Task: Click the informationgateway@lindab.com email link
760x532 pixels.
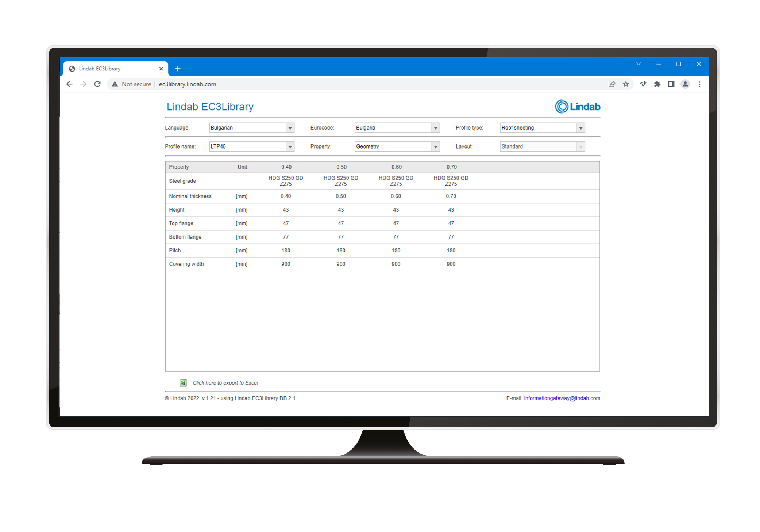Action: pos(562,398)
